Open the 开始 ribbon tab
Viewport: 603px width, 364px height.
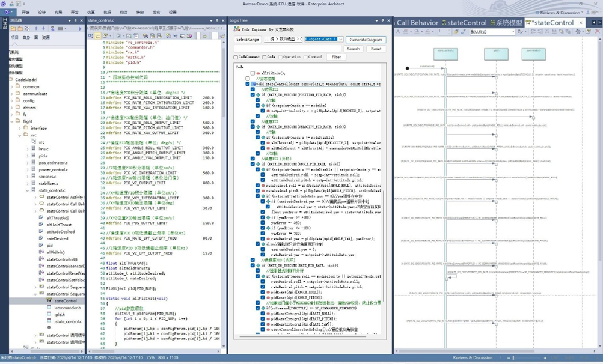(25, 12)
